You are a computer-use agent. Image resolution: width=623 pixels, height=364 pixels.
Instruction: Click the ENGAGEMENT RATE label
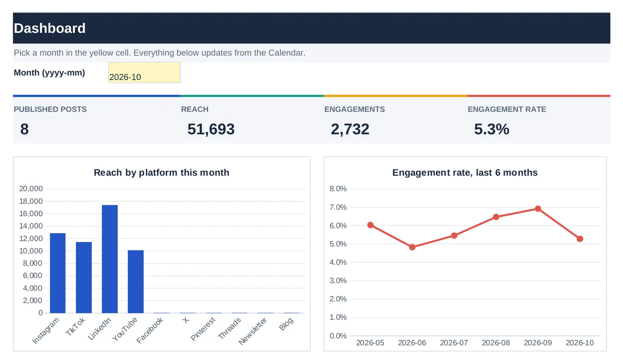coord(507,109)
